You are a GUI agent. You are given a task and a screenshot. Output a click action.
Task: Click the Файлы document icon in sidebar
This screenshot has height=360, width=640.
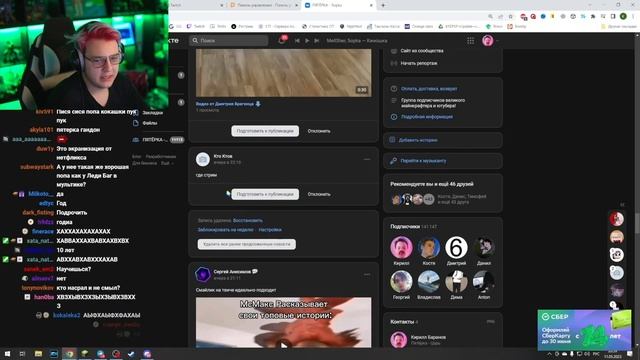click(136, 123)
